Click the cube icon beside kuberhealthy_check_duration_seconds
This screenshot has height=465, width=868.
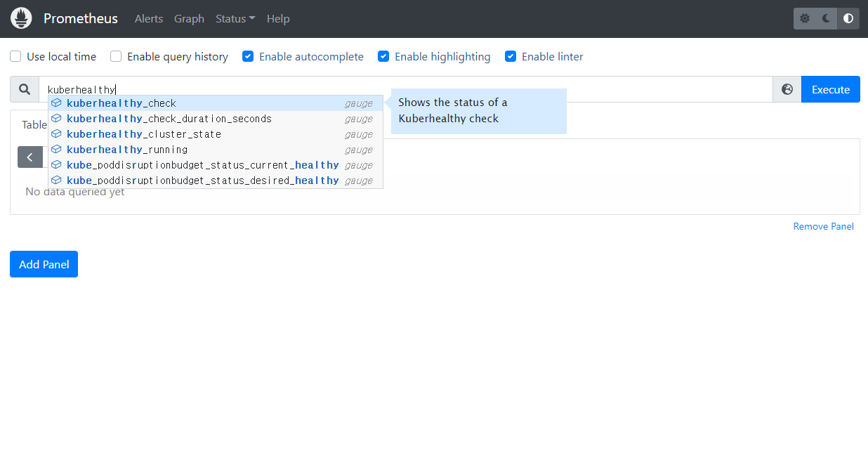tap(56, 119)
